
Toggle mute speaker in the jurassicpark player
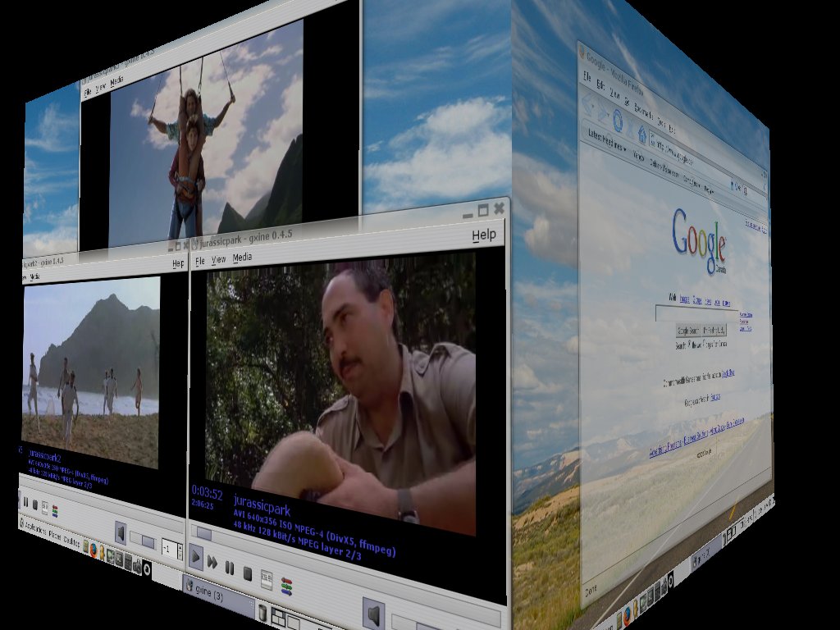pyautogui.click(x=373, y=614)
